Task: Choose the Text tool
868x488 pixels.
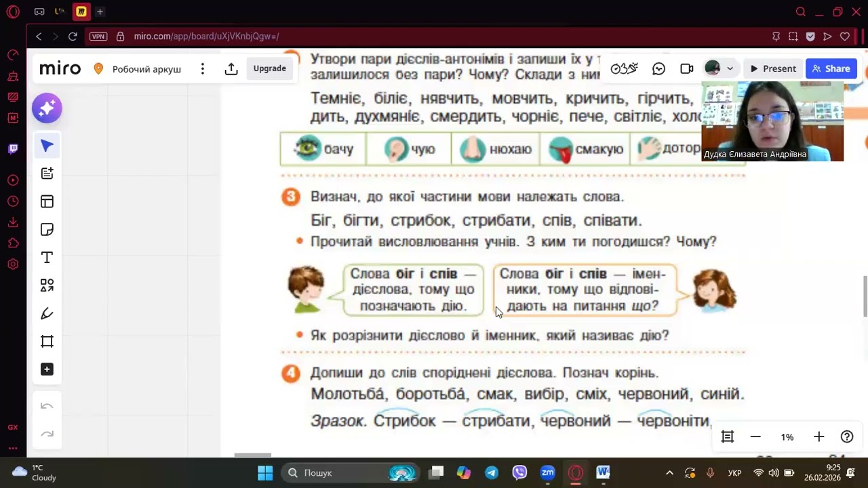Action: click(47, 258)
